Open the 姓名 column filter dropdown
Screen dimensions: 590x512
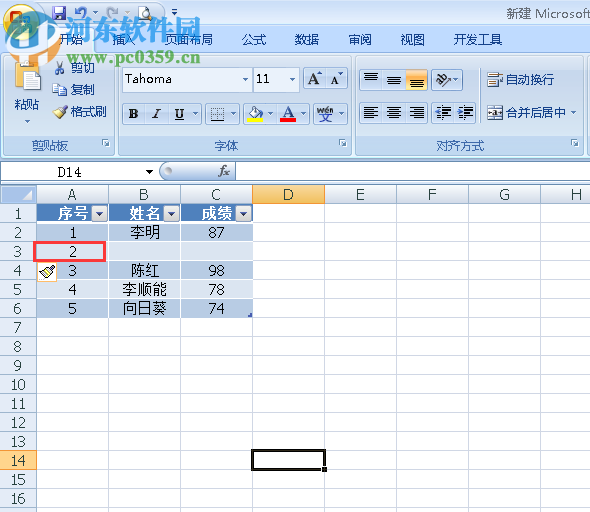(x=172, y=214)
